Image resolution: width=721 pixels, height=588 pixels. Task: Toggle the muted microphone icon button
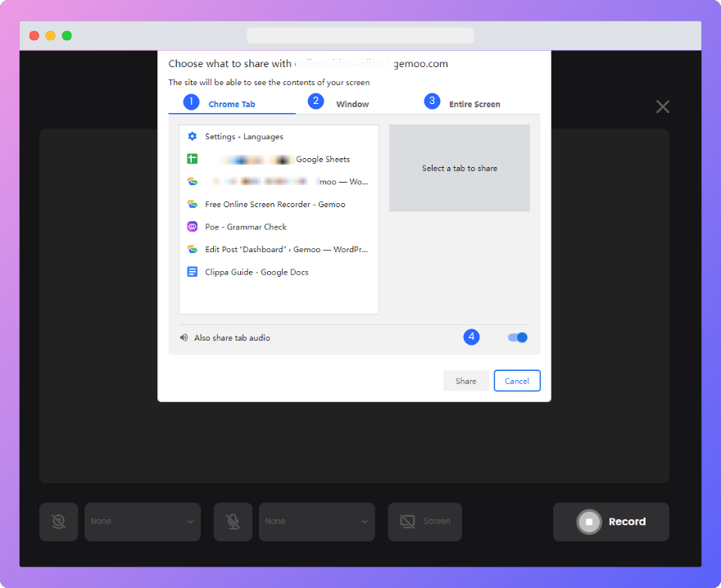tap(234, 522)
